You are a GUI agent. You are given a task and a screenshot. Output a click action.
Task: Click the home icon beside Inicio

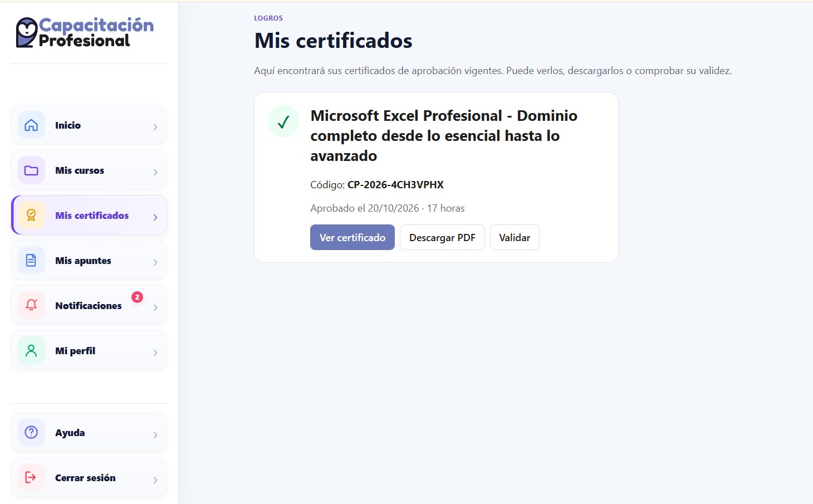coord(31,125)
